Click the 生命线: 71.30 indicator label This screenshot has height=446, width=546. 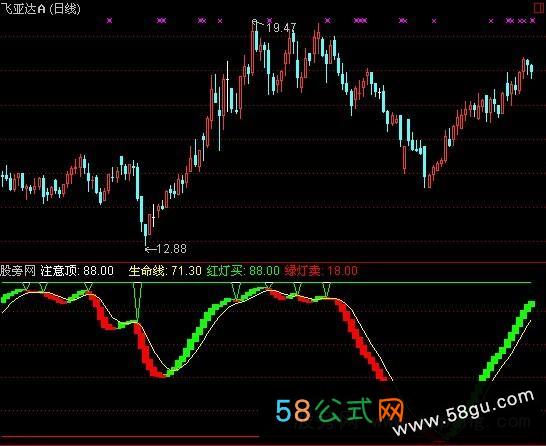tap(165, 271)
